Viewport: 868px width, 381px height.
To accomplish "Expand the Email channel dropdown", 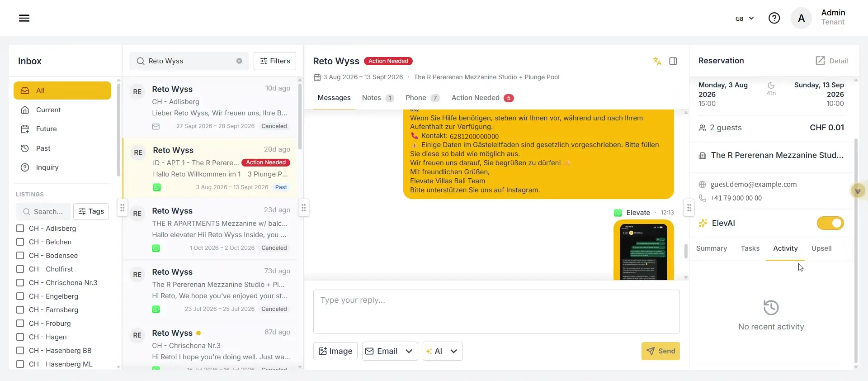I will click(x=409, y=351).
